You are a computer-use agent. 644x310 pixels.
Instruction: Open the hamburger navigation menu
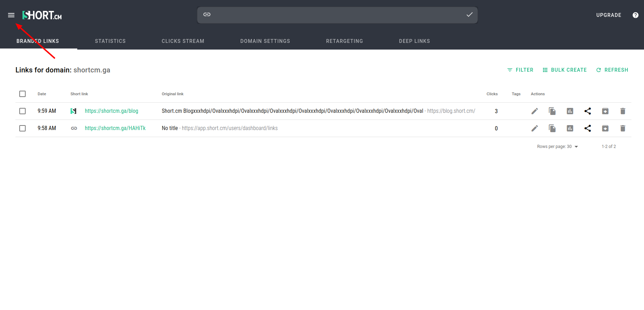[x=11, y=15]
